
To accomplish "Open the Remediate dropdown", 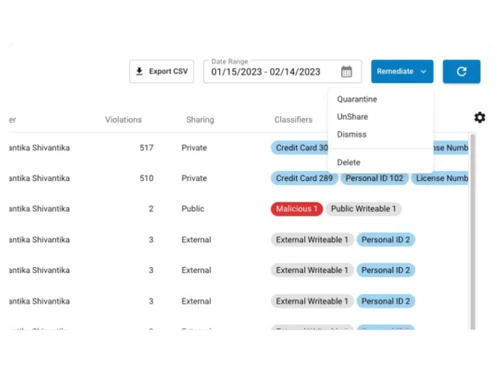I will 402,71.
